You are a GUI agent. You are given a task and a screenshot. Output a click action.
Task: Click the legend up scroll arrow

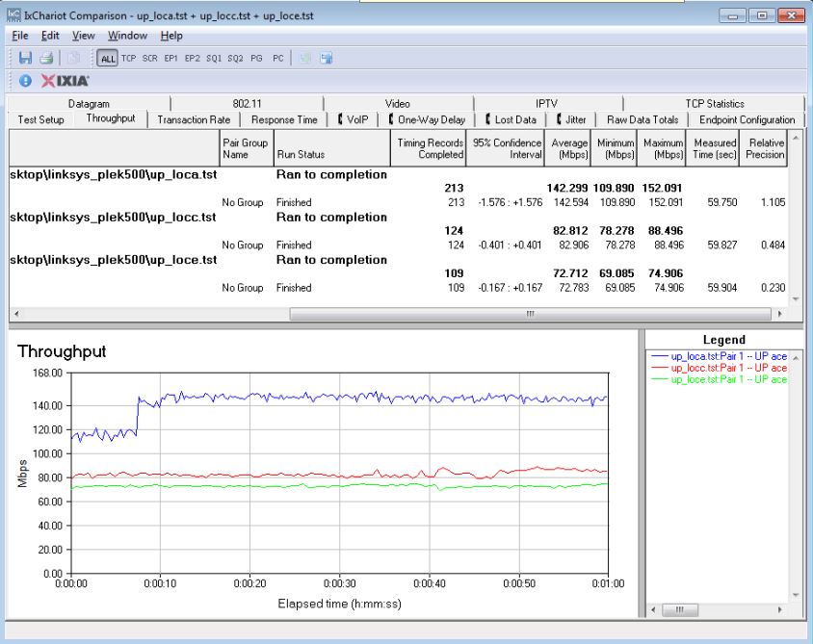[796, 357]
